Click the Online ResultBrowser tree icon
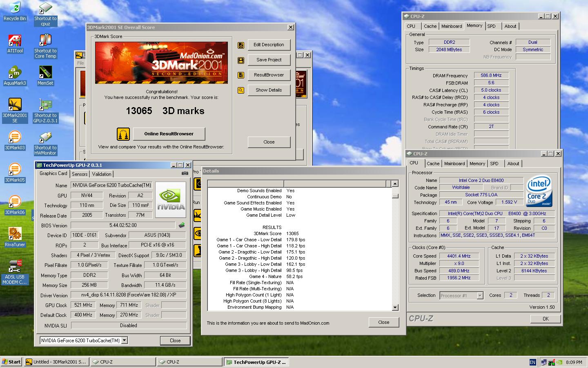This screenshot has width=588, height=368. tap(123, 134)
